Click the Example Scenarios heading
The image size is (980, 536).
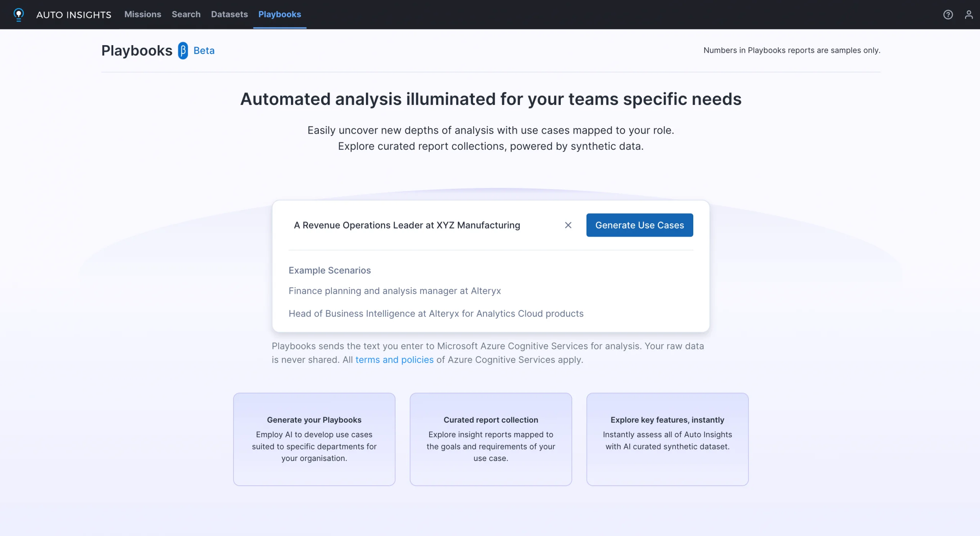330,270
